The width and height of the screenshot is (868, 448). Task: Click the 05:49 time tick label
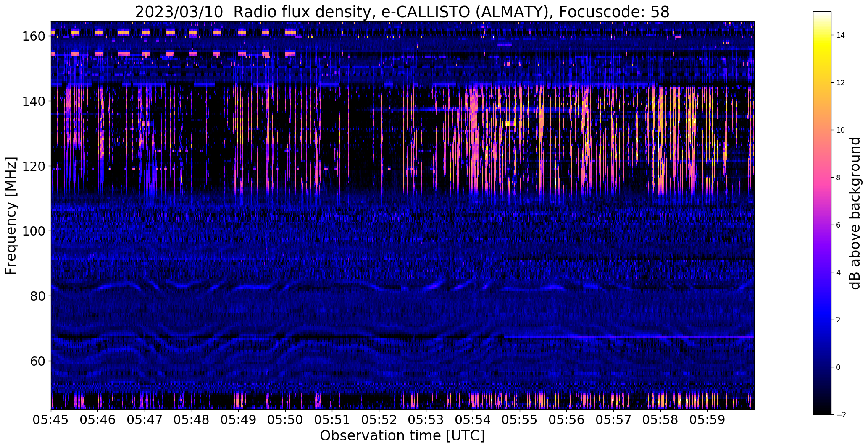coord(238,419)
